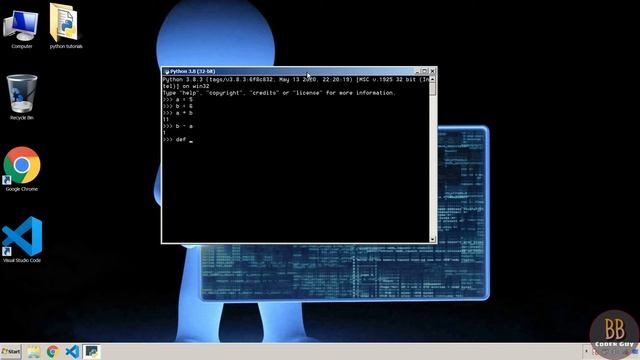Open Chrome from the taskbar
This screenshot has width=640, height=360.
pyautogui.click(x=53, y=351)
